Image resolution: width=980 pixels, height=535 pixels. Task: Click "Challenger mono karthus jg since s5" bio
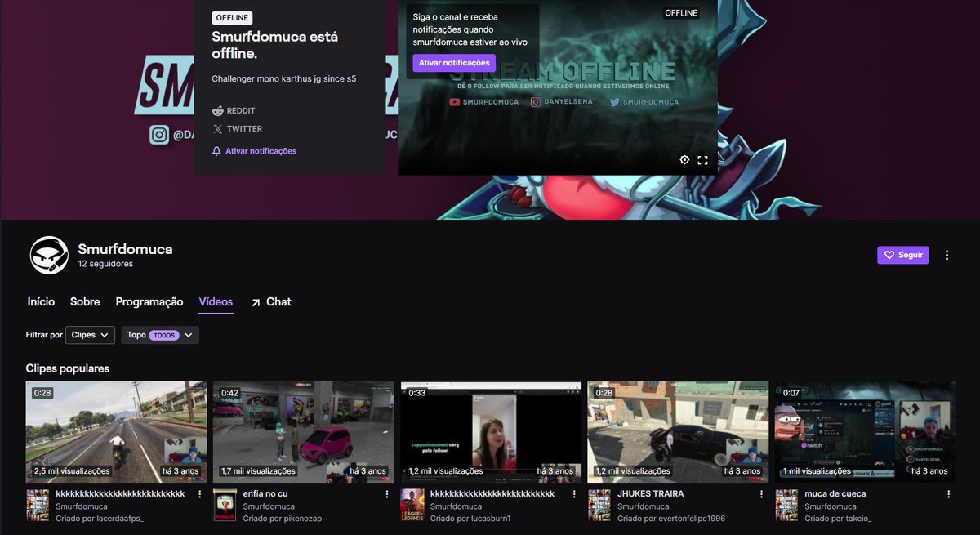coord(284,79)
